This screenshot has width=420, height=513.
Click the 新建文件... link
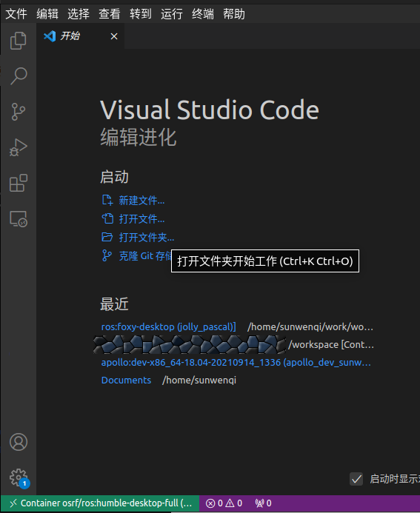click(x=141, y=200)
